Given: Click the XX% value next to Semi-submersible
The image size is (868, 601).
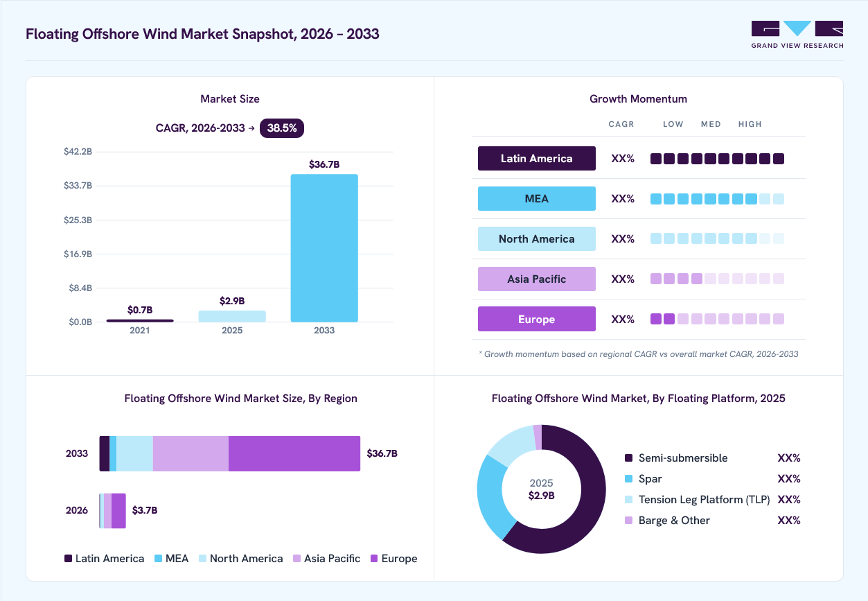Looking at the screenshot, I should (789, 458).
